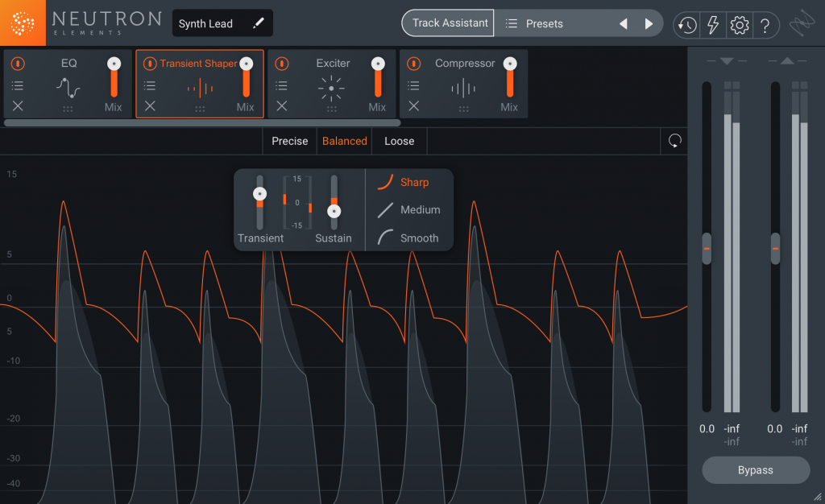Switch to the Precise mode tab
Viewport: 825px width, 504px height.
[x=289, y=141]
